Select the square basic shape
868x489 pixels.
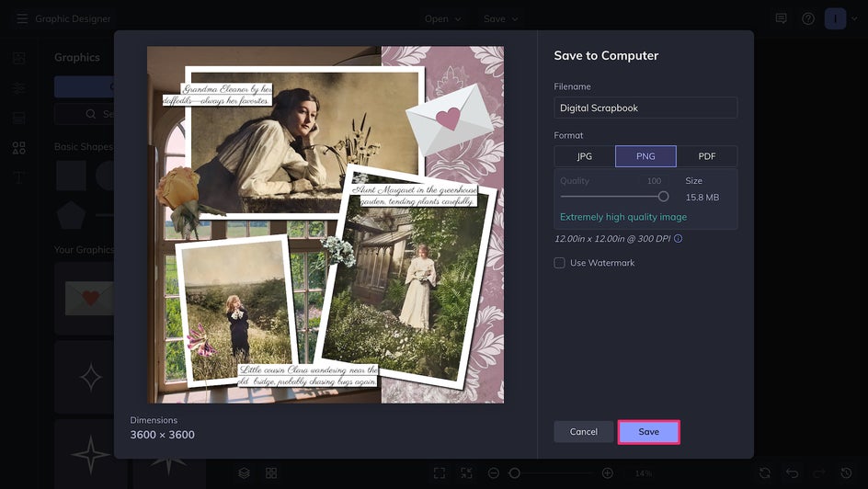click(72, 176)
